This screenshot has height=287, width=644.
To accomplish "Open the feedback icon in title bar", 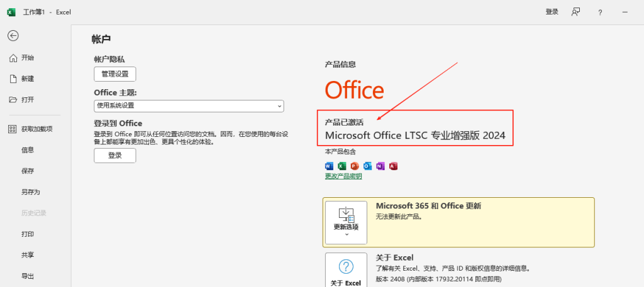I will [x=575, y=12].
